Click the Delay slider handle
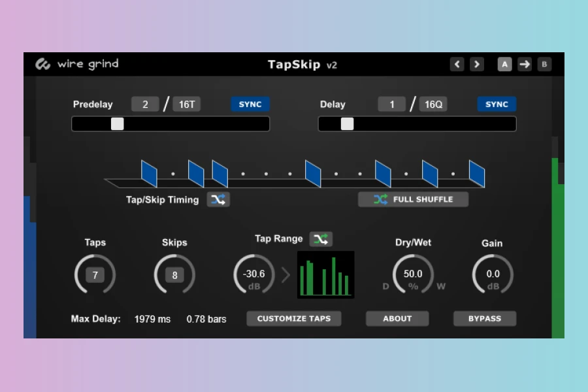The image size is (588, 392). tap(348, 123)
